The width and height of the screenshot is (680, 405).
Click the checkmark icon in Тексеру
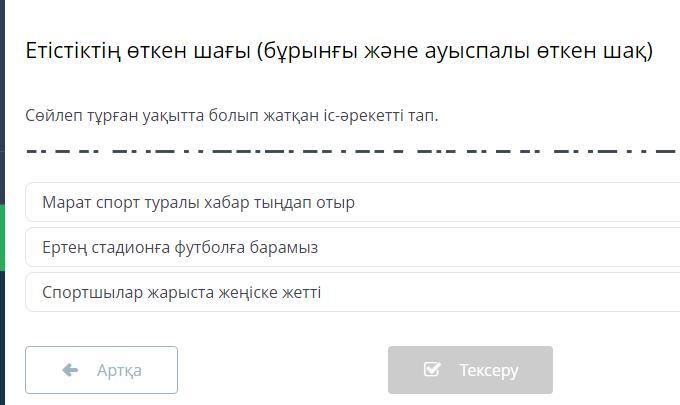click(432, 370)
